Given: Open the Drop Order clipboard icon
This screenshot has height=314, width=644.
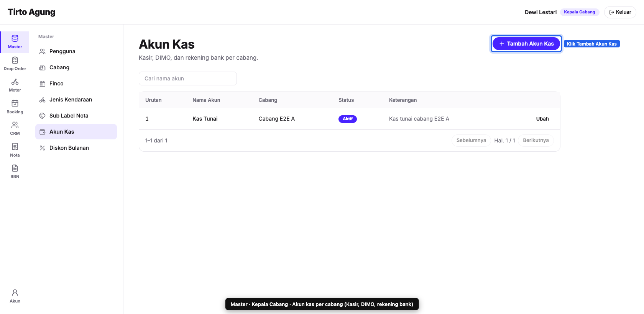Looking at the screenshot, I should (15, 60).
